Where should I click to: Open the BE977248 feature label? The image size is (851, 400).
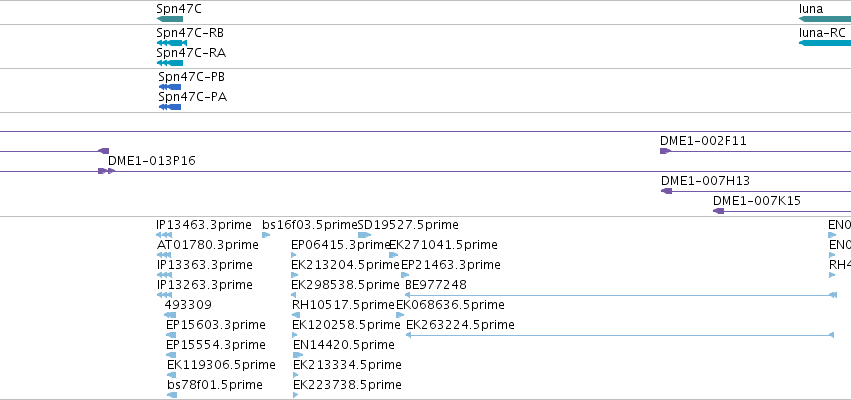[436, 285]
